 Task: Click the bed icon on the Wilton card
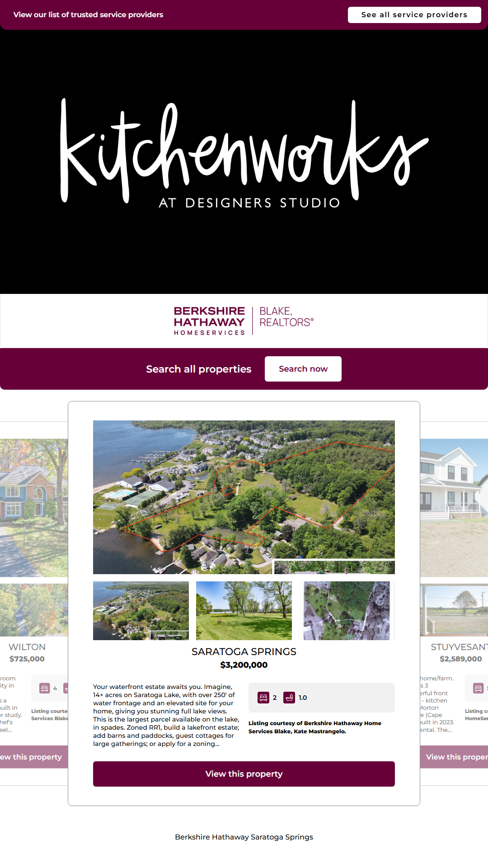point(44,689)
